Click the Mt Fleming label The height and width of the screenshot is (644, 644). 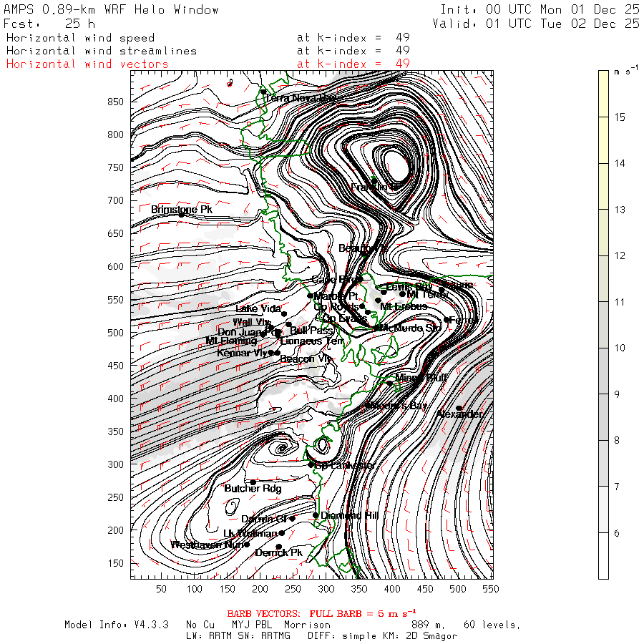231,341
